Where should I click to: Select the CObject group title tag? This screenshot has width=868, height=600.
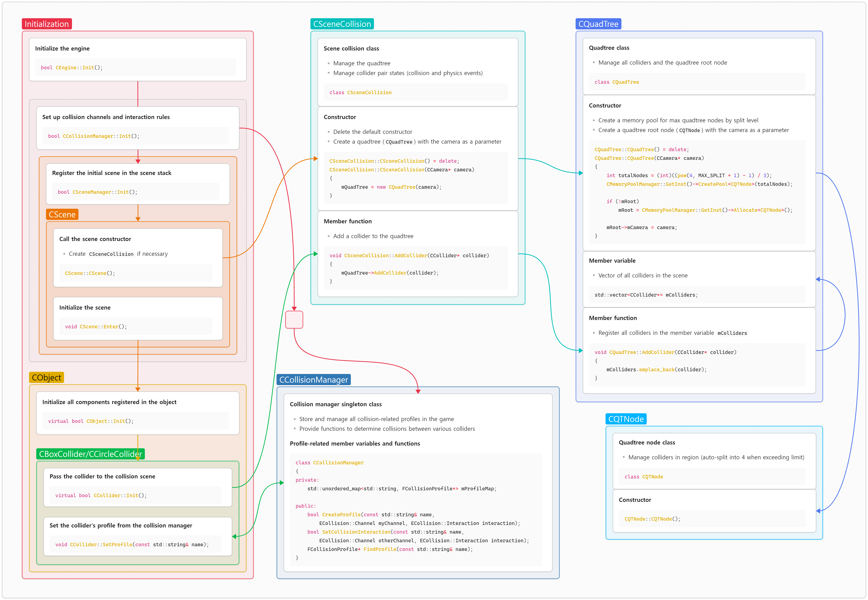[46, 377]
